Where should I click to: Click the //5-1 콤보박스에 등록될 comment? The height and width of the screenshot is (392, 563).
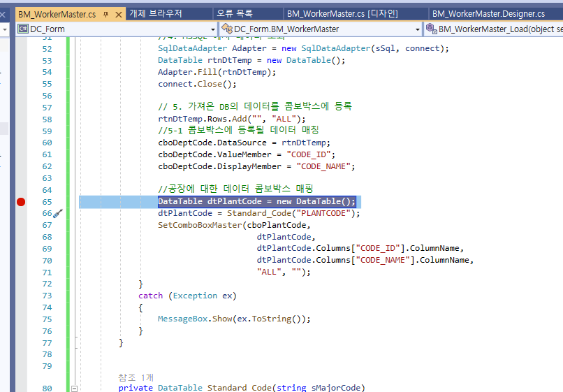coord(238,131)
